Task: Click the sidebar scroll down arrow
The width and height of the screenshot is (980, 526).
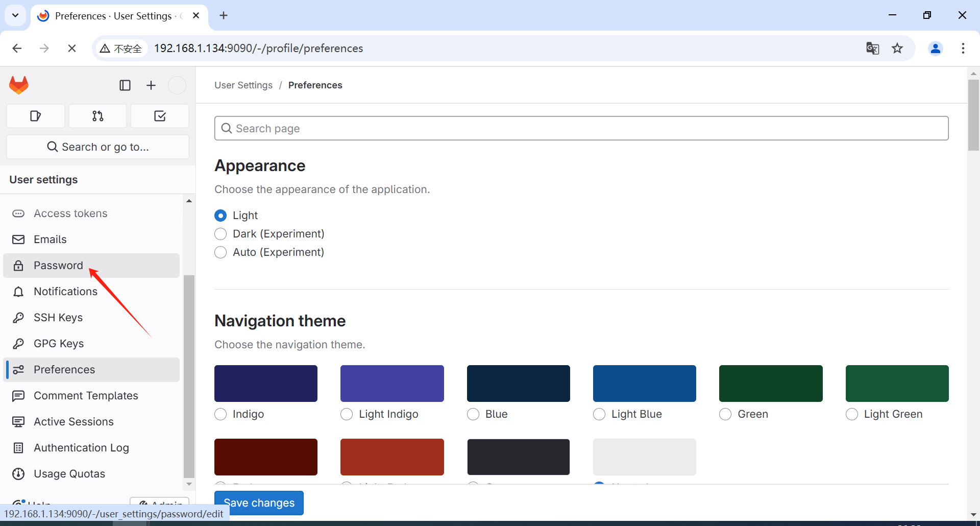Action: [189, 484]
